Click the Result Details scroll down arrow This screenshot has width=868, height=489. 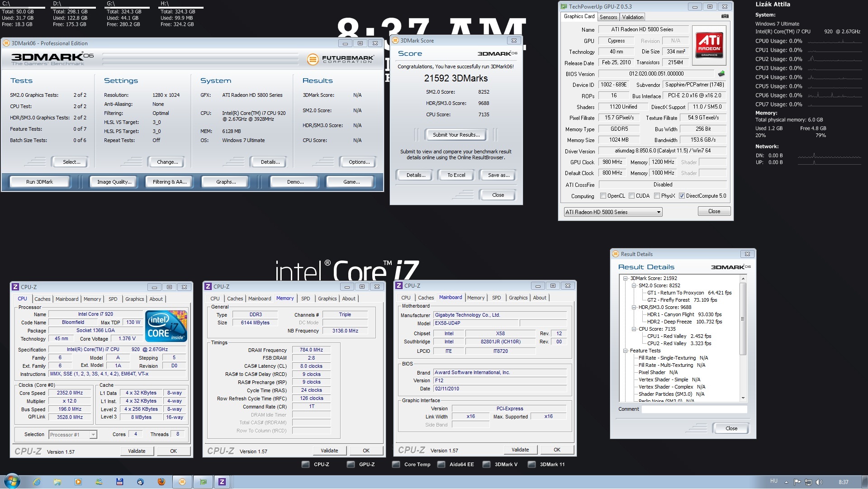[x=743, y=398]
